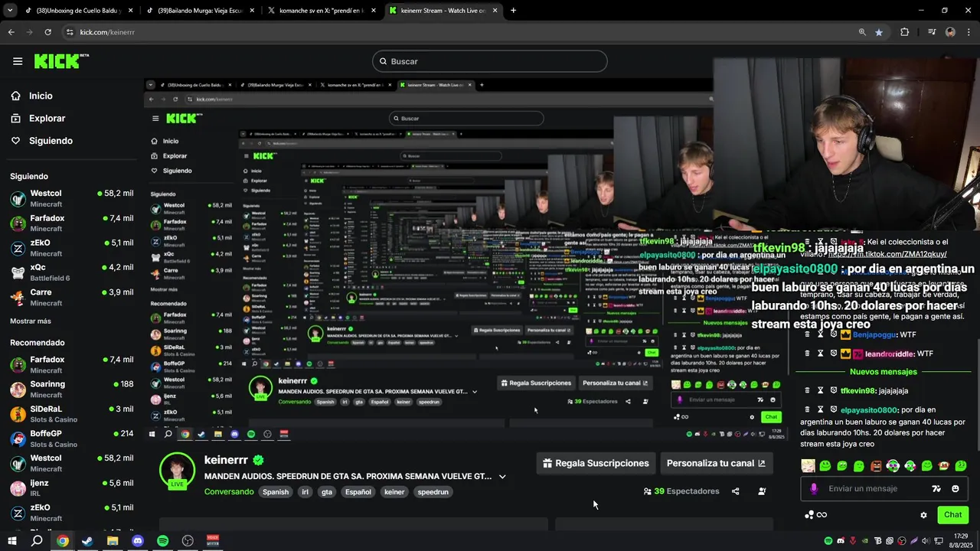
Task: Close the keinerrr Stream tab
Action: pyautogui.click(x=495, y=11)
